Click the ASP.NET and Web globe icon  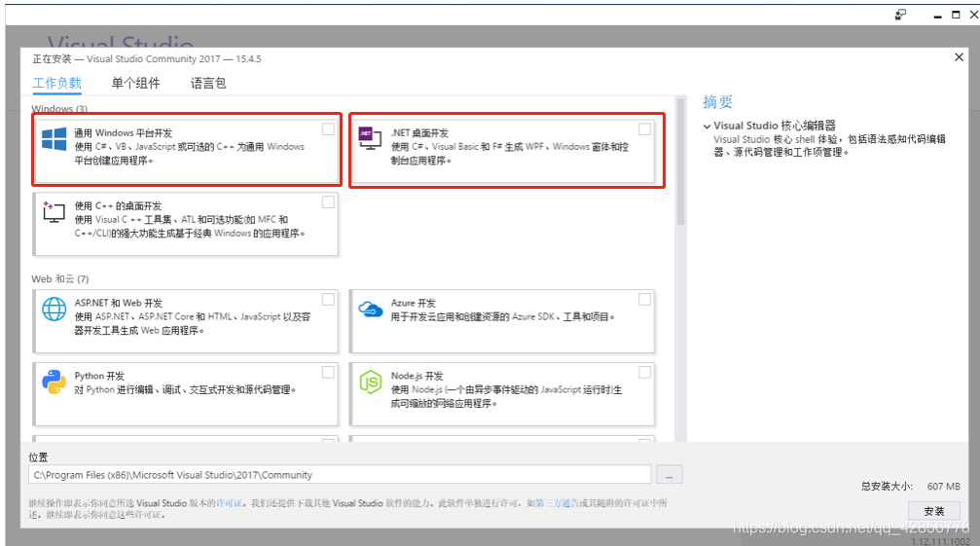point(54,309)
